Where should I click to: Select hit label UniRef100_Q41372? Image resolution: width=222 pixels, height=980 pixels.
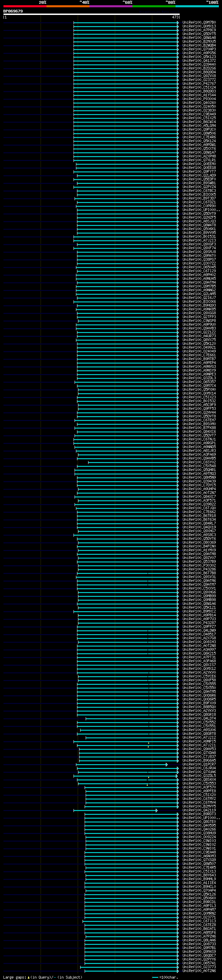pyautogui.click(x=199, y=60)
